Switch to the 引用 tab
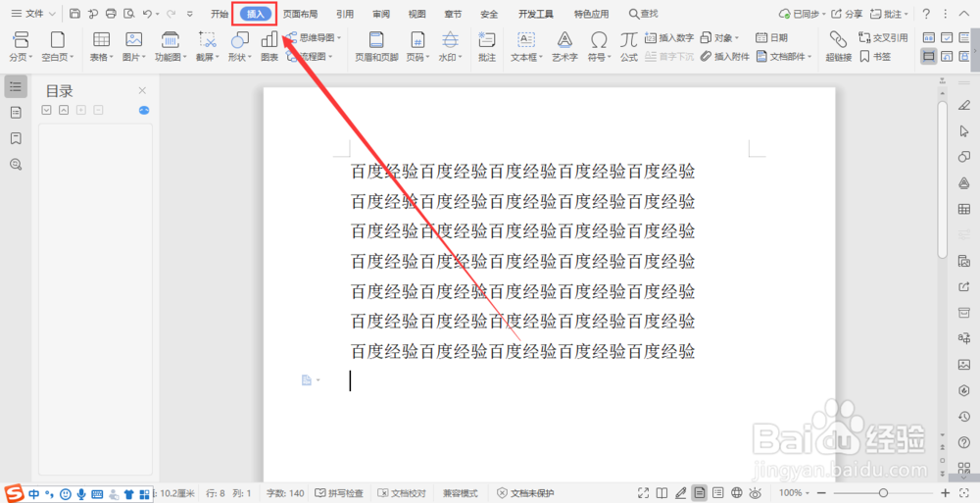The image size is (980, 503). coord(344,13)
